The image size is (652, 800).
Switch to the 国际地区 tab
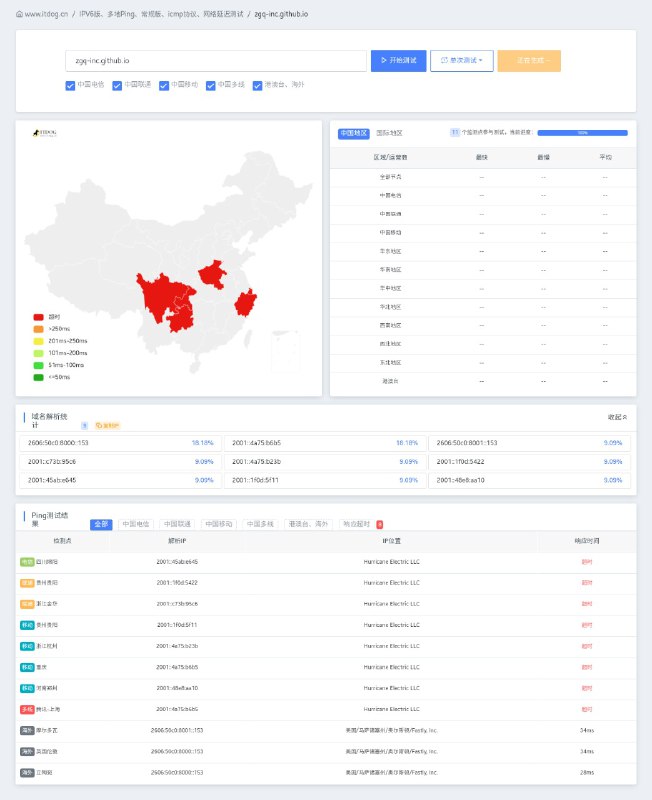pyautogui.click(x=389, y=132)
